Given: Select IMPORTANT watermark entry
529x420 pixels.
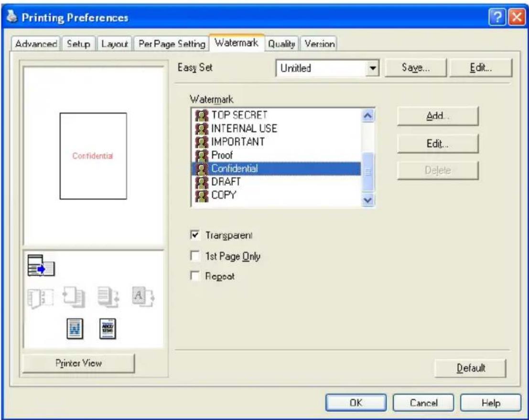Looking at the screenshot, I should coord(276,142).
